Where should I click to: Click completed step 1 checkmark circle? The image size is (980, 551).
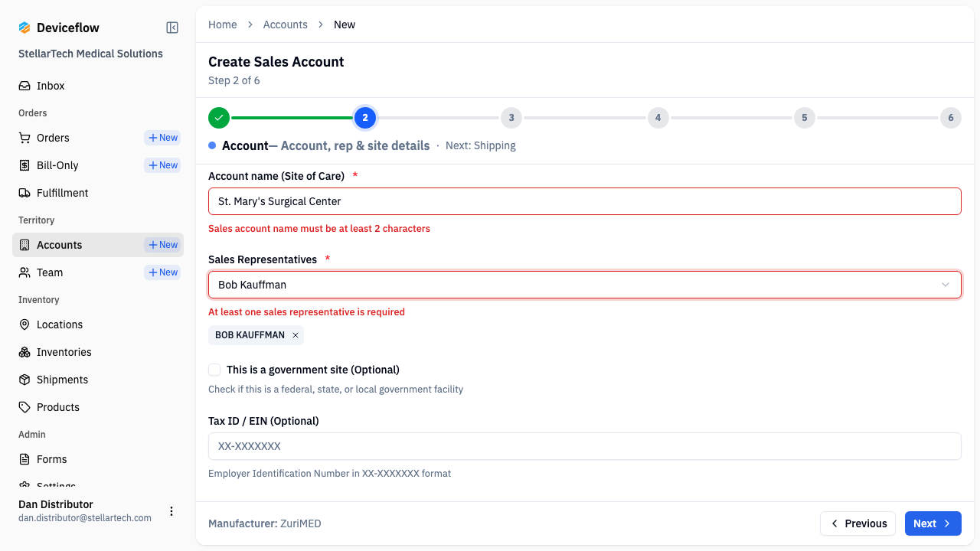pos(219,118)
